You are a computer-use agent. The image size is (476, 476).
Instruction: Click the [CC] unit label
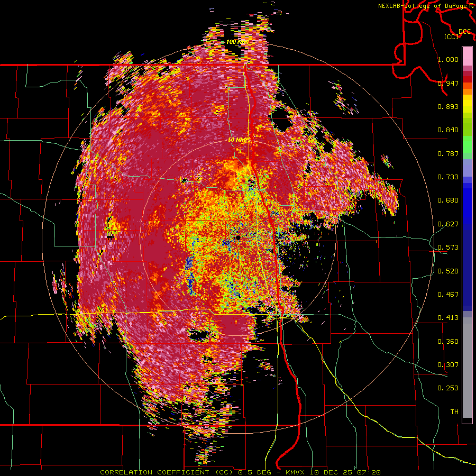[x=452, y=36]
